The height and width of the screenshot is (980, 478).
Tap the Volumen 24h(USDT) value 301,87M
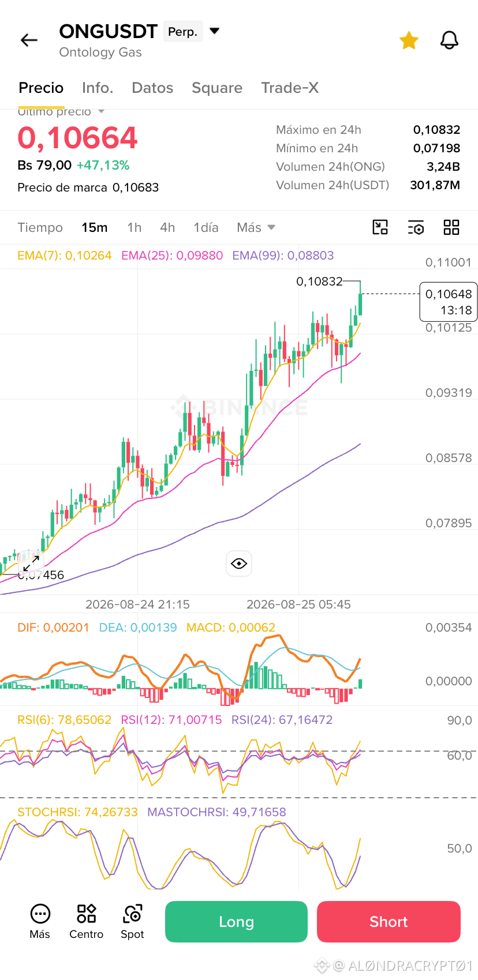[x=435, y=185]
